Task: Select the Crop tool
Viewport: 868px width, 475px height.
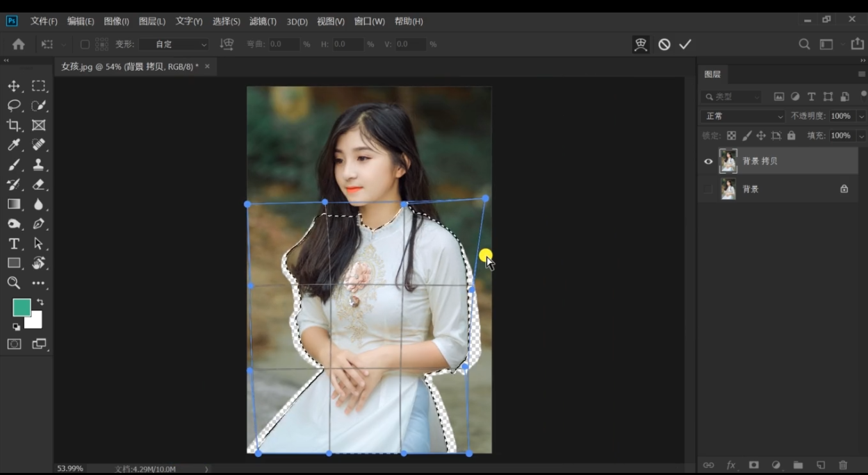Action: 14,126
